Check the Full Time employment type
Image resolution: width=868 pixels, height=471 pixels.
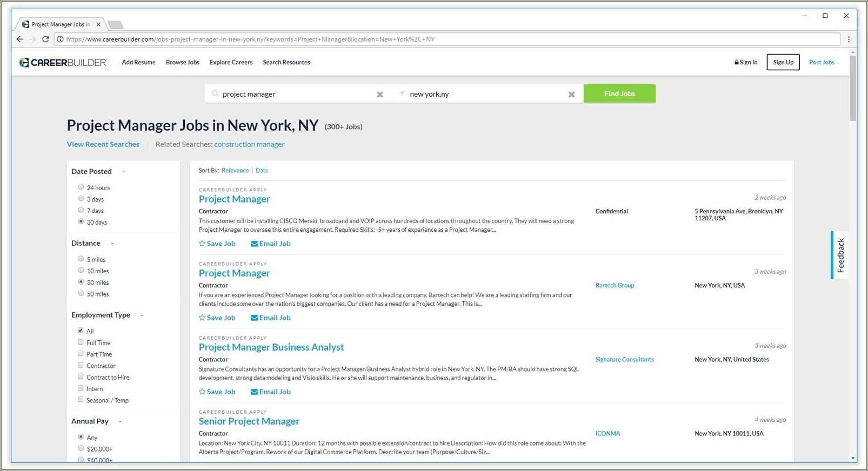tap(81, 342)
